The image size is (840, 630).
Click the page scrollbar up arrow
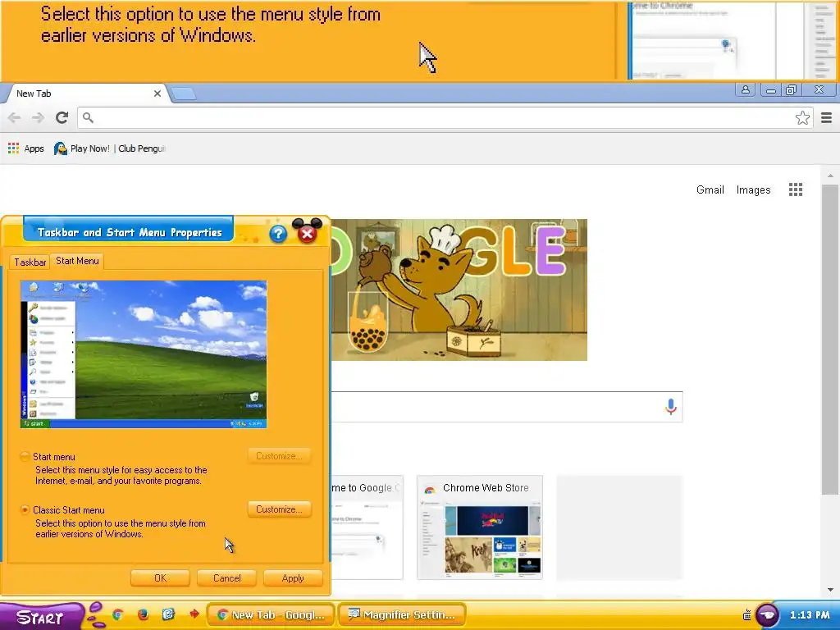click(x=830, y=176)
